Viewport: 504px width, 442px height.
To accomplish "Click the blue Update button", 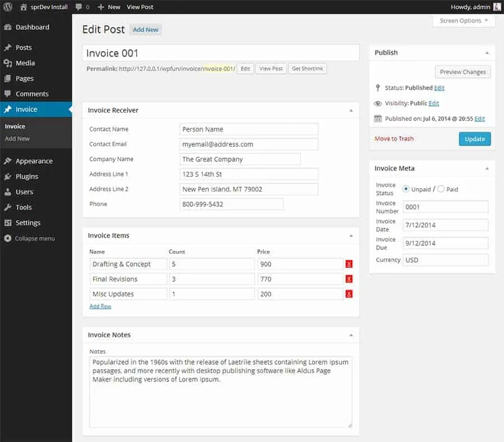I will click(x=474, y=139).
